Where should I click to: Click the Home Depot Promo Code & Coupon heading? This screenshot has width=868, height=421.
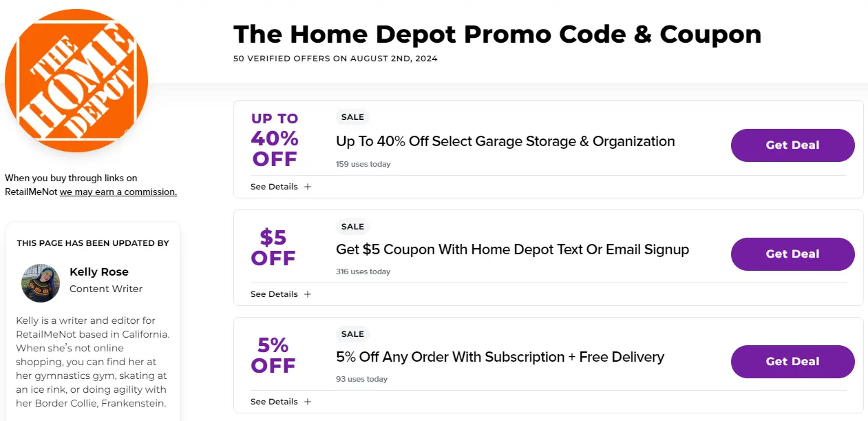[x=497, y=34]
